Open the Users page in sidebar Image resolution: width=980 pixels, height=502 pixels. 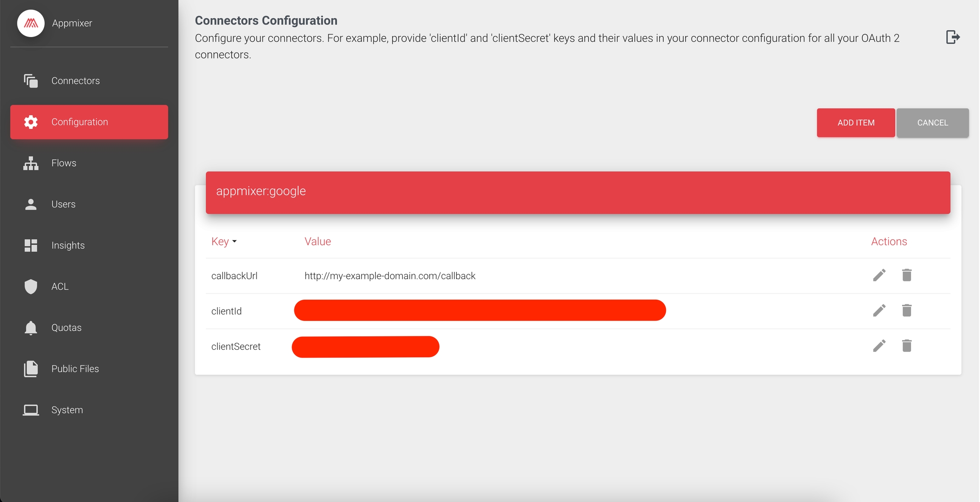coord(63,204)
